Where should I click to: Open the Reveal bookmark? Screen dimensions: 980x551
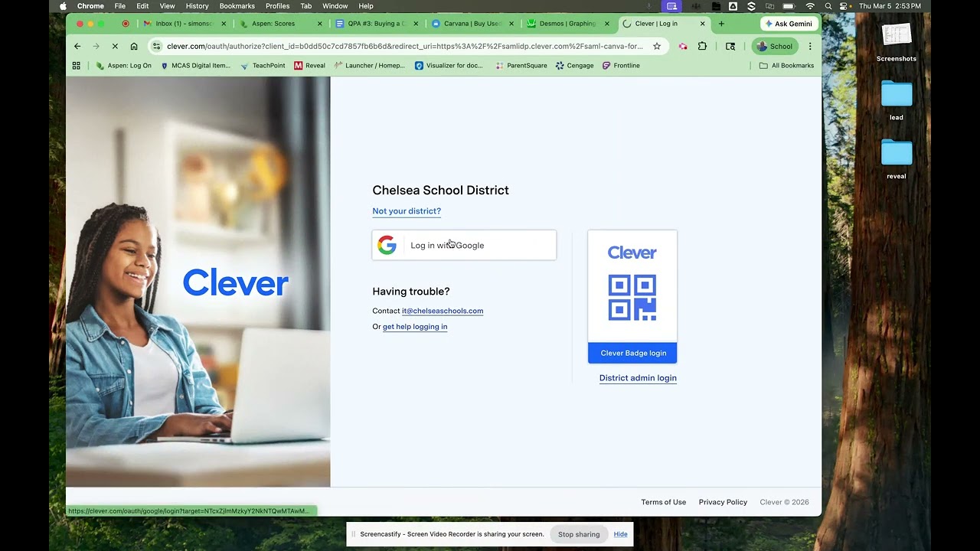pos(310,66)
